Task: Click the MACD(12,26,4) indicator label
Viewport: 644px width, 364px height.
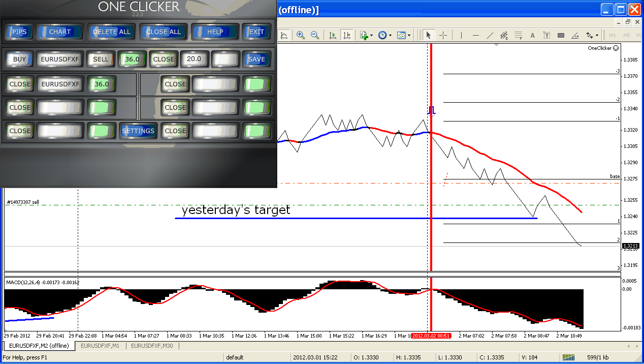Action: pyautogui.click(x=43, y=282)
